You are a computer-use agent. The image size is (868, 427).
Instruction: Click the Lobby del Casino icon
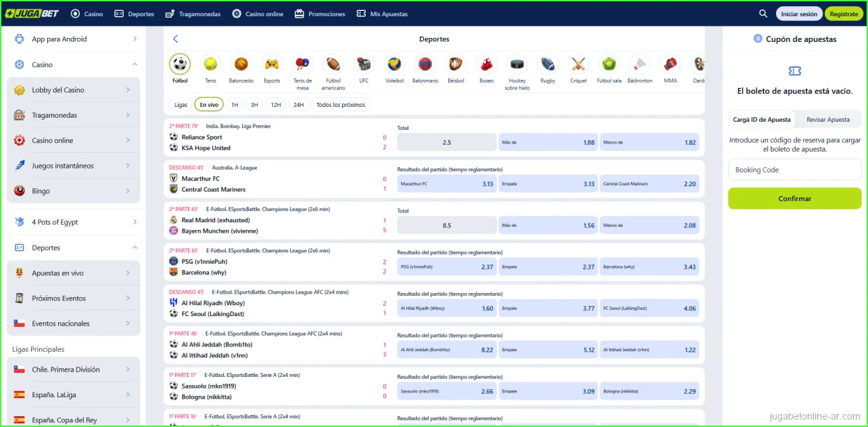pos(20,90)
